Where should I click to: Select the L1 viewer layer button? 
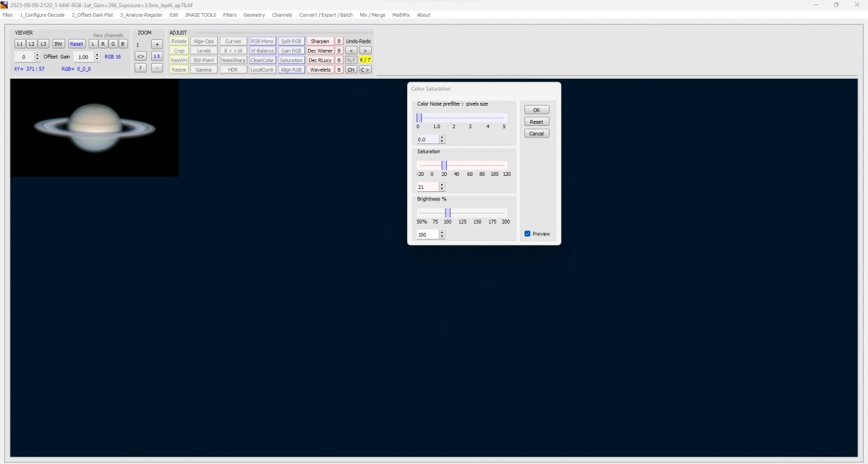20,44
